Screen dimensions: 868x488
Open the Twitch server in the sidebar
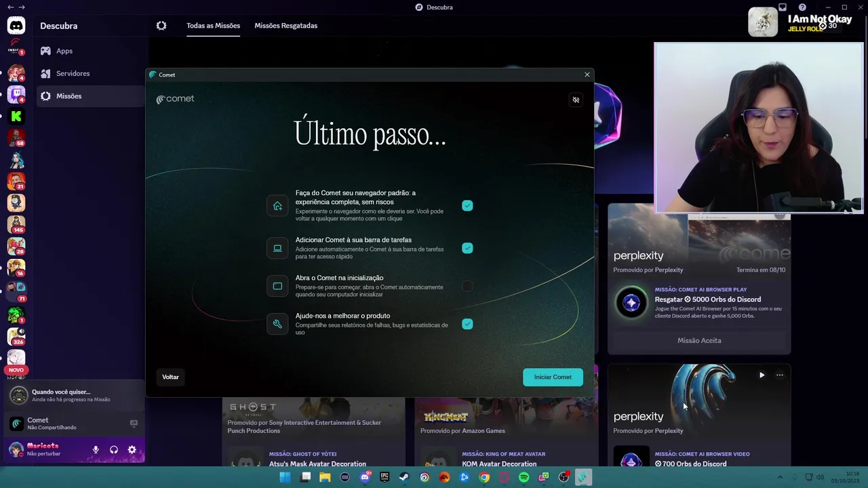(16, 94)
